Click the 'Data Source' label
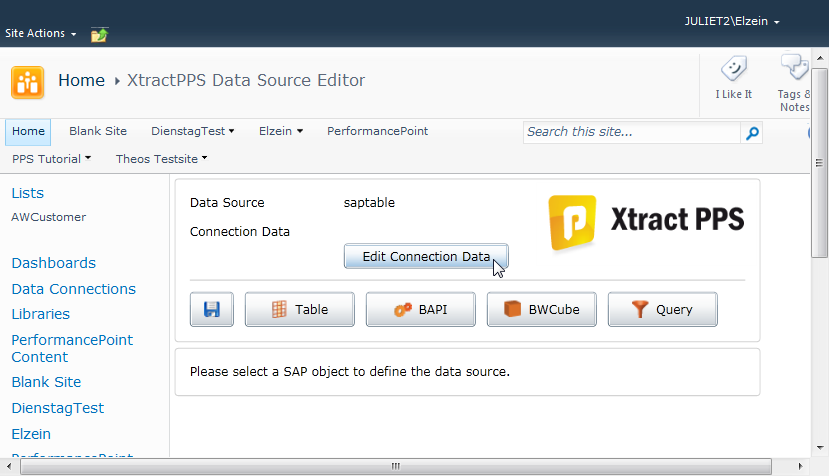The width and height of the screenshot is (829, 476). pos(227,203)
